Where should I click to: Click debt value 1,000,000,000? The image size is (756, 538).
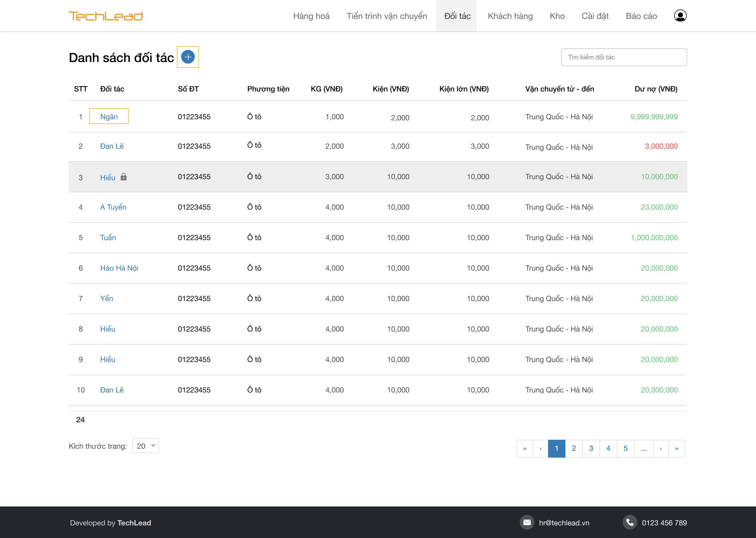[x=654, y=237]
